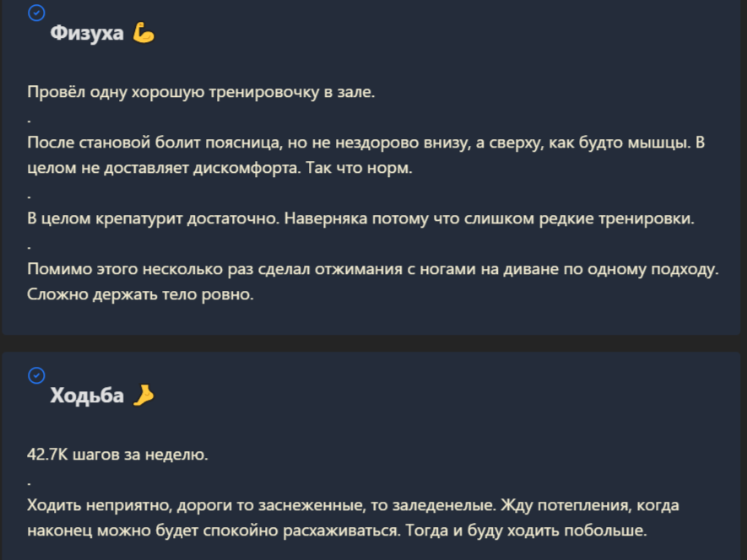Click the line "Провёл одну хорошую тренировочку в зале"
The height and width of the screenshot is (560, 747).
pos(200,92)
